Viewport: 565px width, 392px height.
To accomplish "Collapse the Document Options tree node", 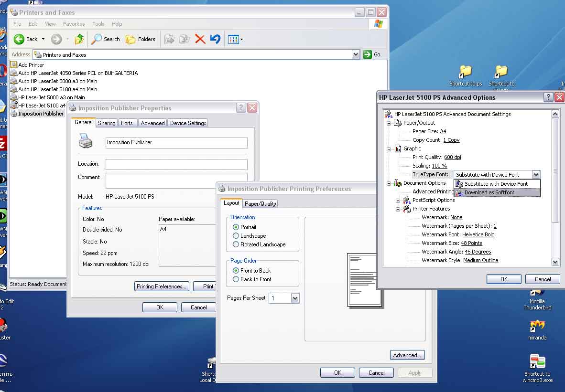I will (389, 183).
